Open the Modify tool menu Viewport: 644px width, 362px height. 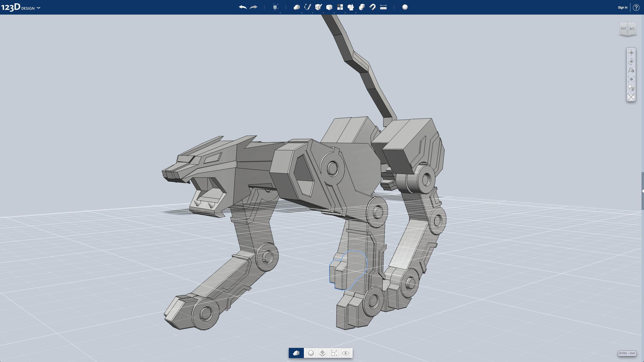click(329, 7)
